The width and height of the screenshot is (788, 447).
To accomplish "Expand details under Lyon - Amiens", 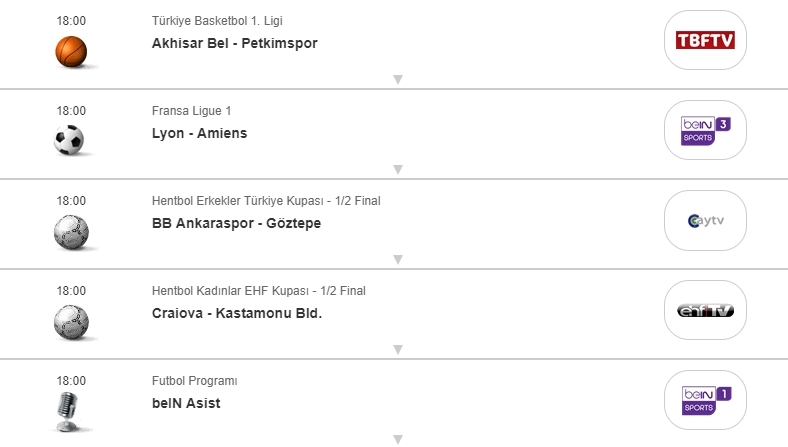I will tap(397, 169).
